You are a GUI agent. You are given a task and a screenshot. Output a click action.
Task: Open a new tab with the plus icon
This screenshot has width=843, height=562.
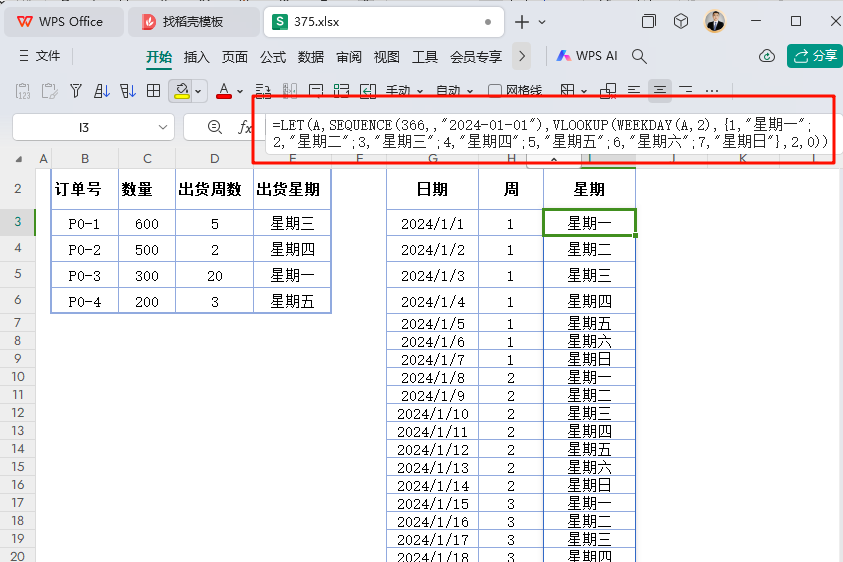tap(521, 22)
